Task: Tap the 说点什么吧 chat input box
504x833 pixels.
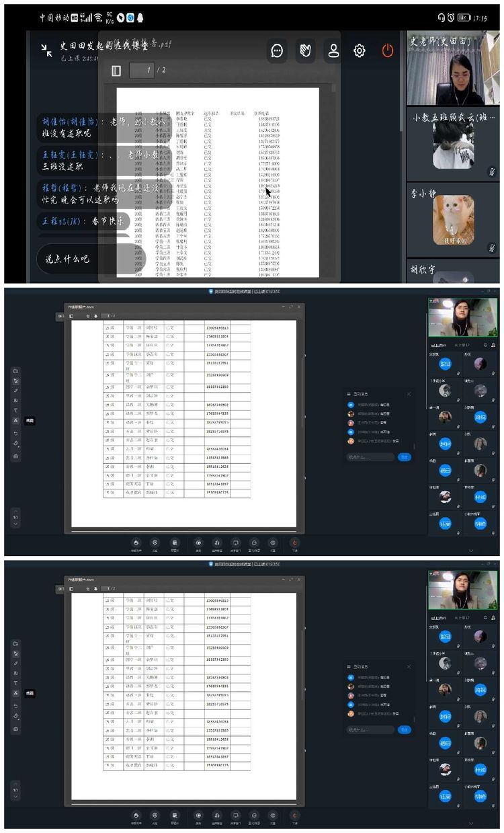Action: [67, 259]
